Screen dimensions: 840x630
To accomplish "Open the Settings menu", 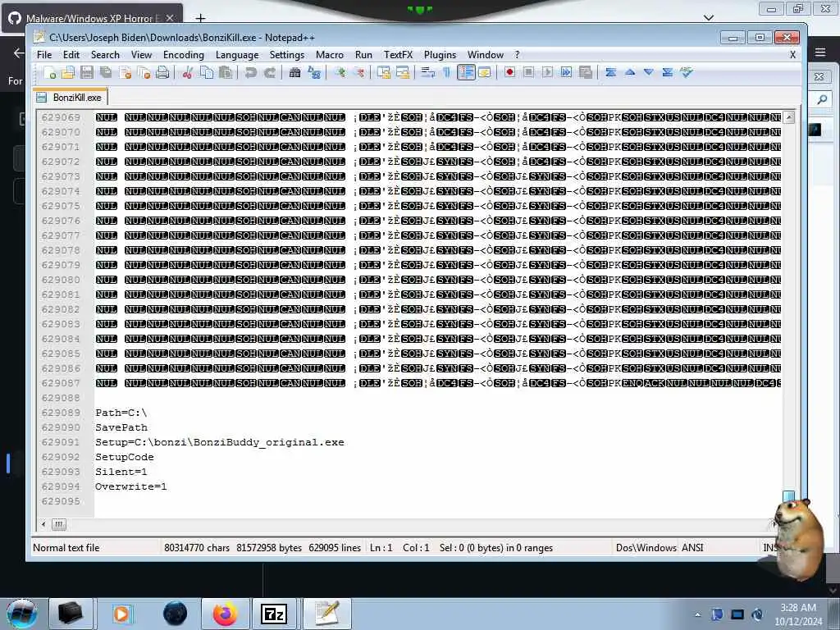I will coord(286,55).
